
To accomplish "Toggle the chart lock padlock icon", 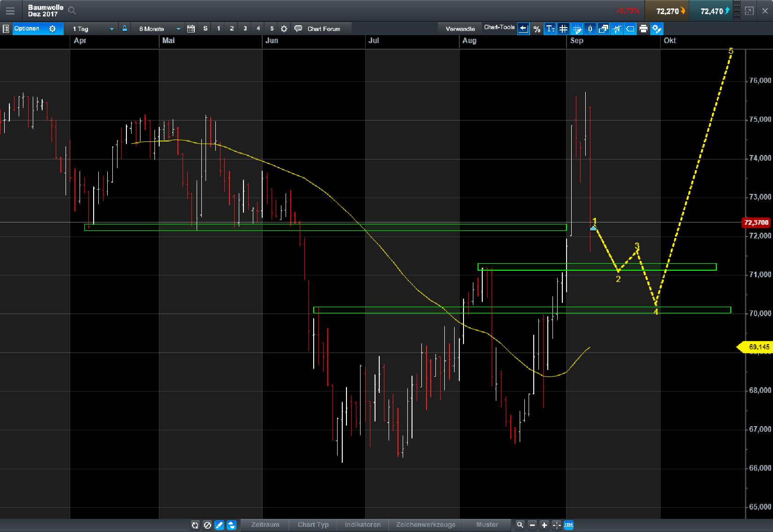I will tap(124, 29).
